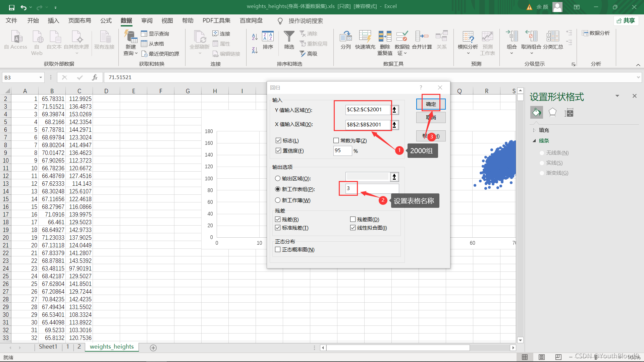The width and height of the screenshot is (644, 362).
Task: Open the Name Box dropdown arrow
Action: point(41,77)
